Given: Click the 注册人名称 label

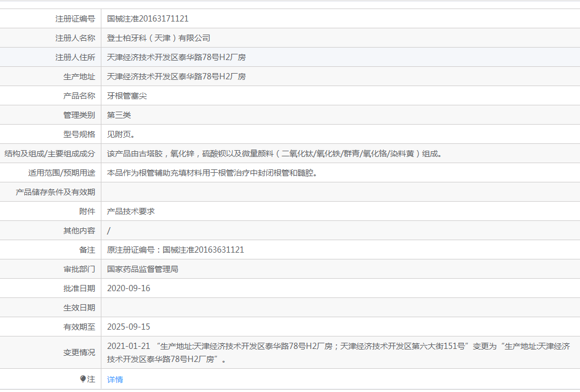Looking at the screenshot, I should (x=75, y=38).
